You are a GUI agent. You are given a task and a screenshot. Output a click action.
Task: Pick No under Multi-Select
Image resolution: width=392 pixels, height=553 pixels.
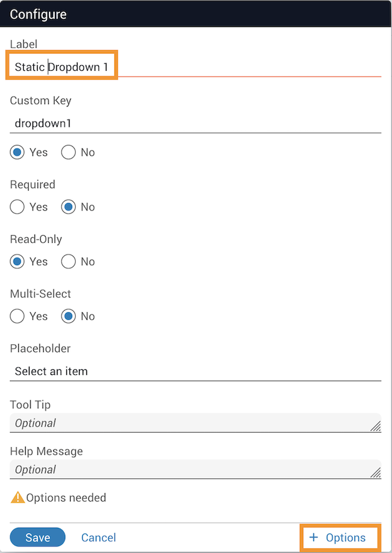(68, 316)
